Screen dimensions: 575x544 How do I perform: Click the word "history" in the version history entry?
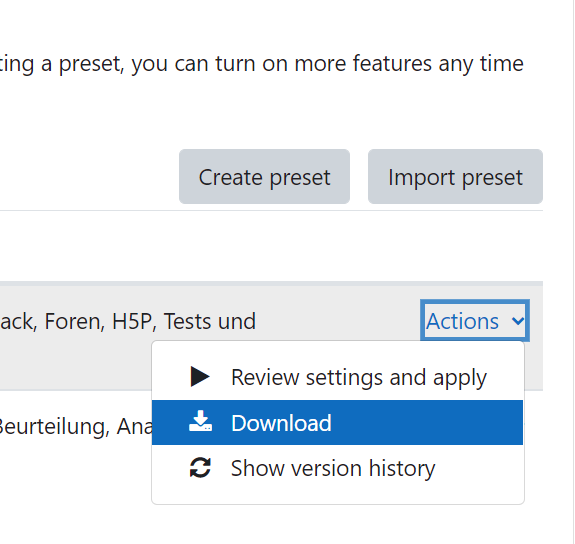click(402, 468)
